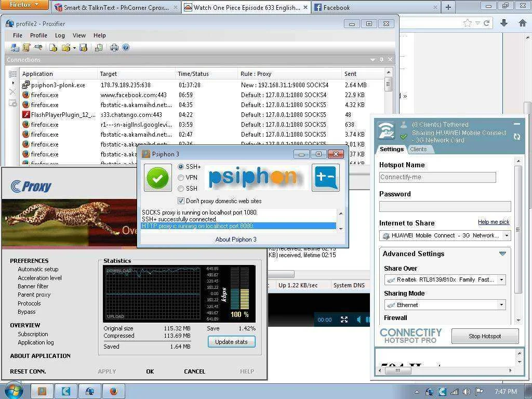
Task: Click the list view icon beside Connections table
Action: pos(13,74)
